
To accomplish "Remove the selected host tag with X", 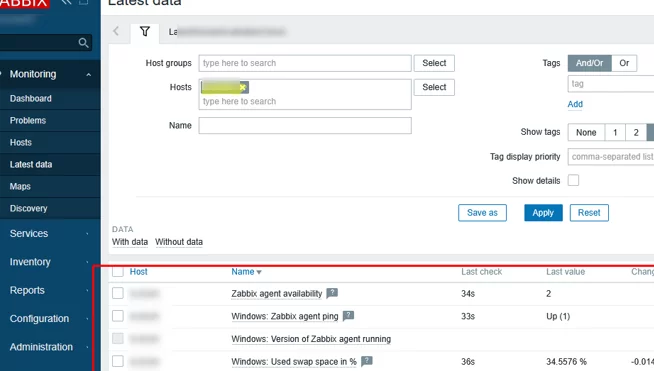I will click(x=243, y=87).
